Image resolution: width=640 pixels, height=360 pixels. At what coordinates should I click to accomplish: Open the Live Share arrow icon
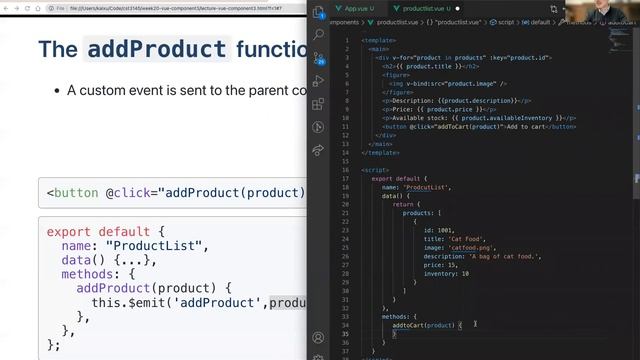click(x=318, y=150)
